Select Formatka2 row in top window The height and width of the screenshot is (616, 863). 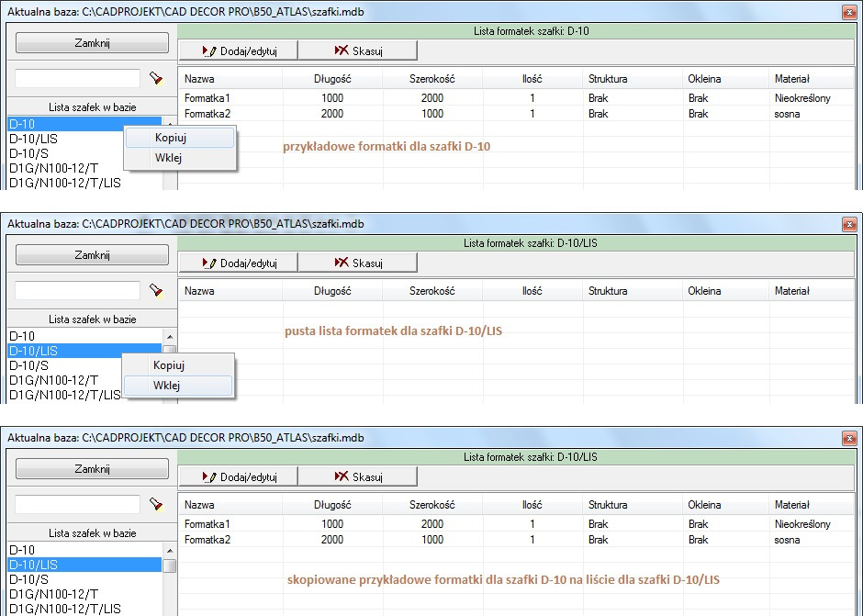tap(516, 114)
